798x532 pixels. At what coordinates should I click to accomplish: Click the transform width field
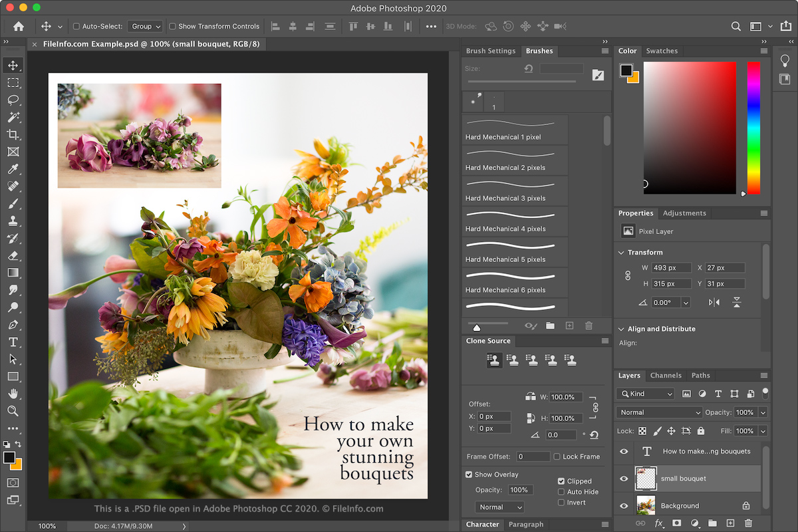tap(670, 268)
